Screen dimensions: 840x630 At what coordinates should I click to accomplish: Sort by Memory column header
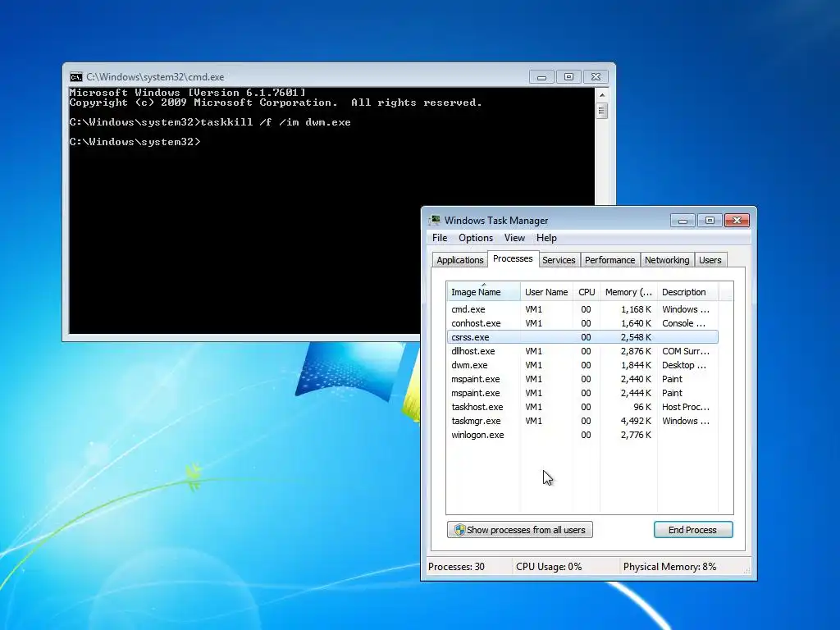(x=628, y=292)
